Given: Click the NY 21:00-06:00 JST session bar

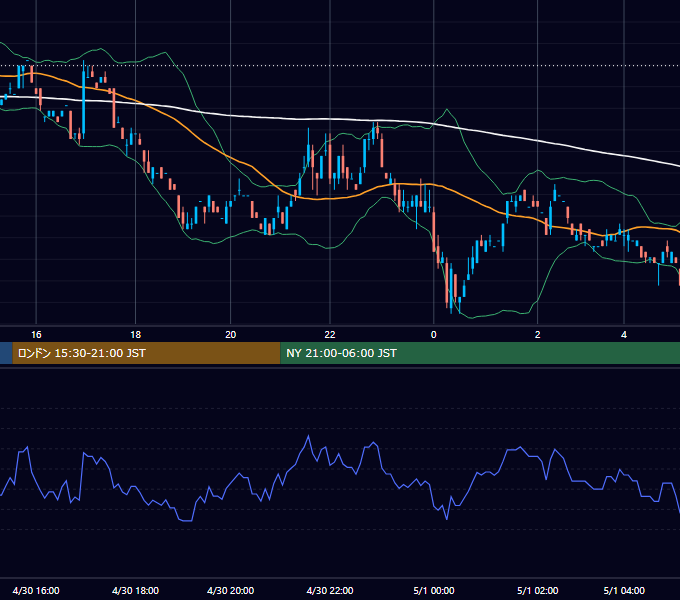Looking at the screenshot, I should pyautogui.click(x=480, y=353).
